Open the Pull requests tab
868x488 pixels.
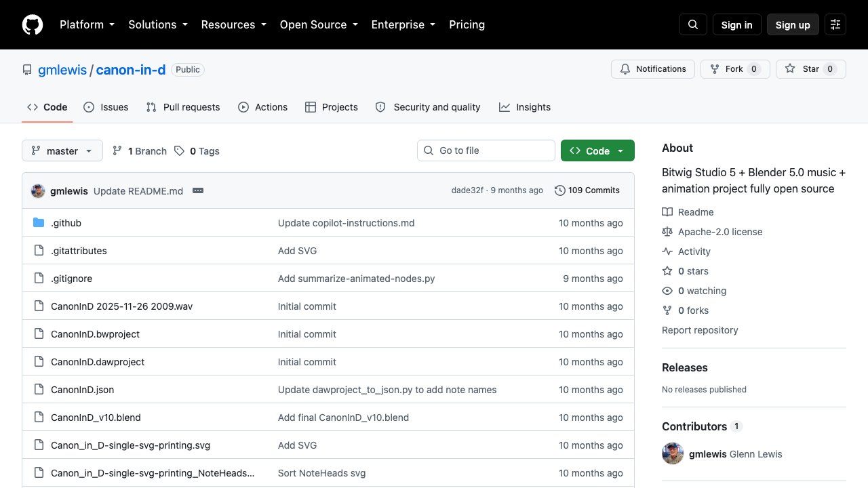[x=183, y=107]
